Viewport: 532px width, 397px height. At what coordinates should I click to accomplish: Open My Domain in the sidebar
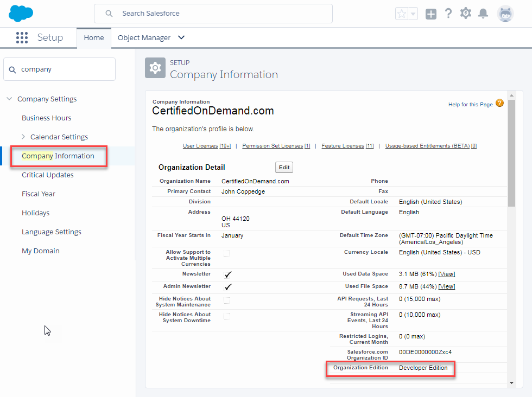(41, 251)
